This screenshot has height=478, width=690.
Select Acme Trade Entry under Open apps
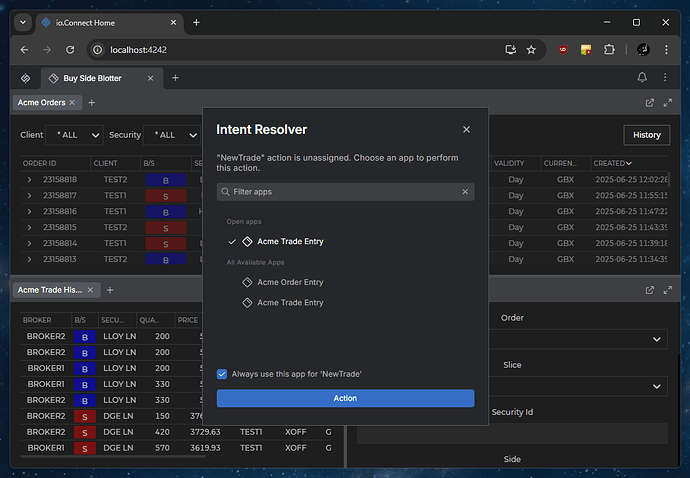(x=290, y=241)
